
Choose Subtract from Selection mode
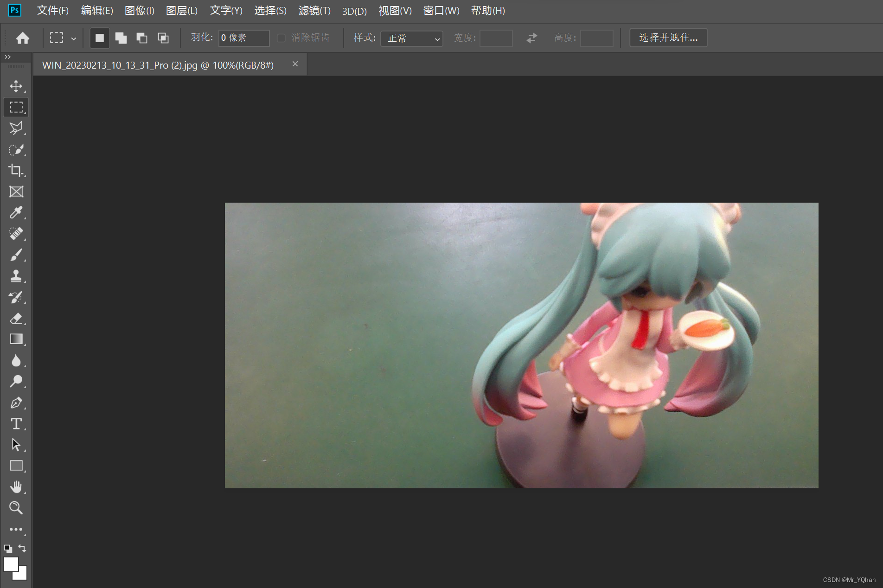click(x=142, y=38)
